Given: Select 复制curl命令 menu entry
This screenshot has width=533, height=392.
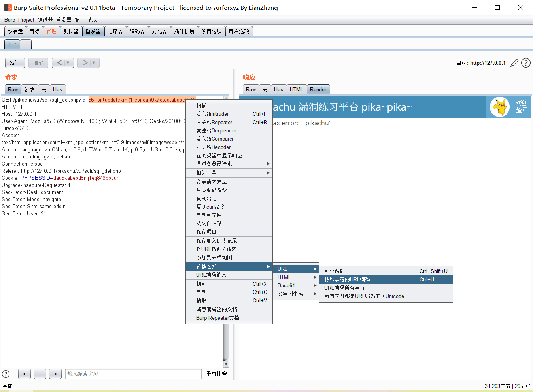Looking at the screenshot, I should point(229,207).
